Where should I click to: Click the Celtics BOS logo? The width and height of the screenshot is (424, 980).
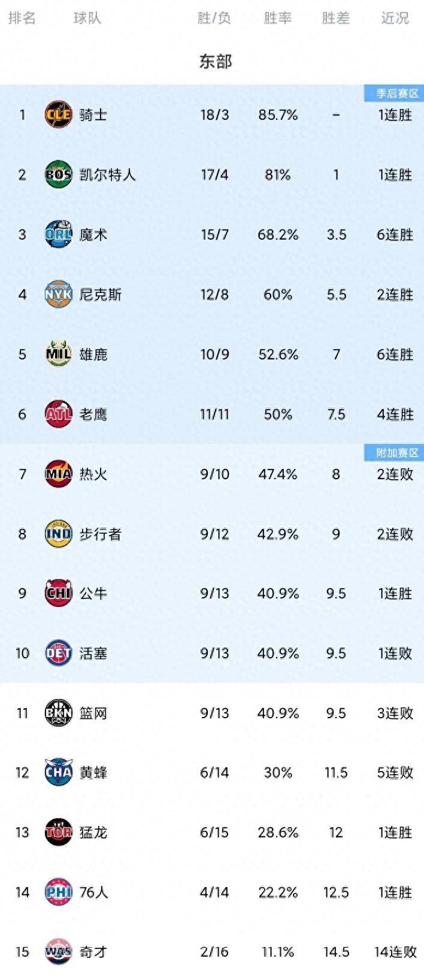tap(57, 175)
